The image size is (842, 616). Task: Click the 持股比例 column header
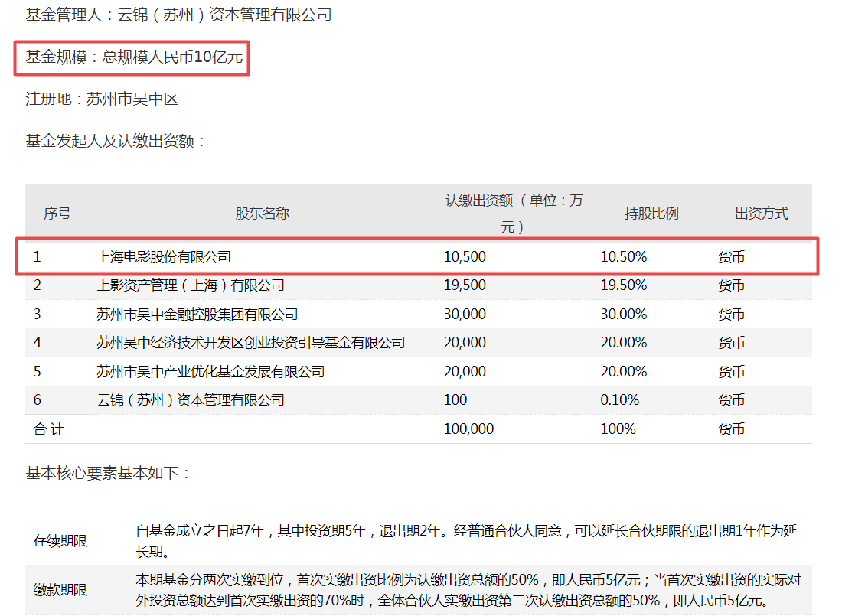click(x=651, y=213)
